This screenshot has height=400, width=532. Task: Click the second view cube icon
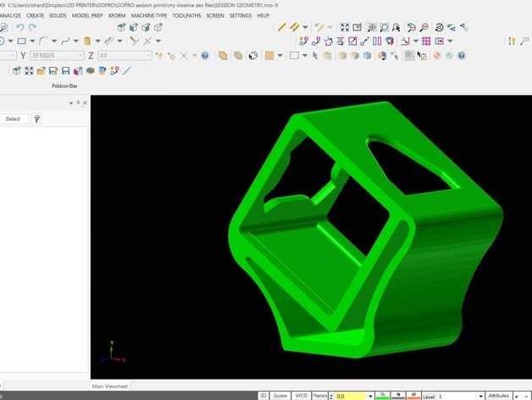click(134, 27)
